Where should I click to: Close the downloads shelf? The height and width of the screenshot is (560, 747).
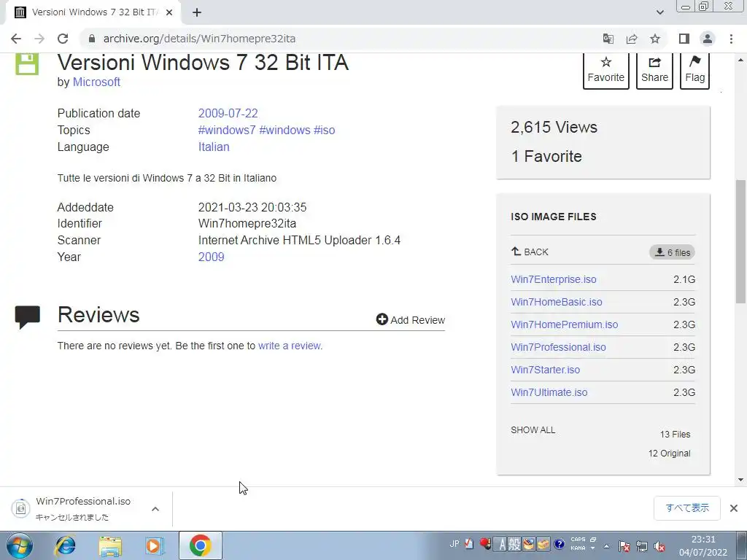pos(734,508)
